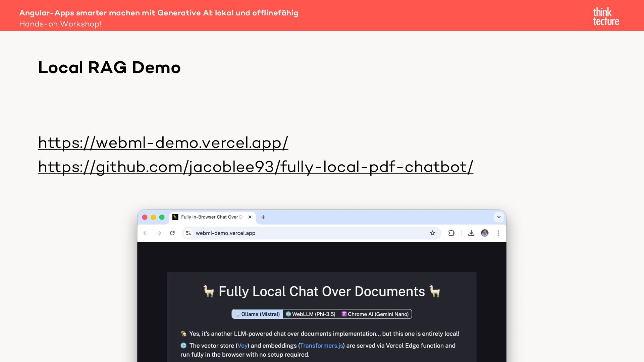Open the three-dot browser menu
The image size is (644, 362).
pos(498,233)
